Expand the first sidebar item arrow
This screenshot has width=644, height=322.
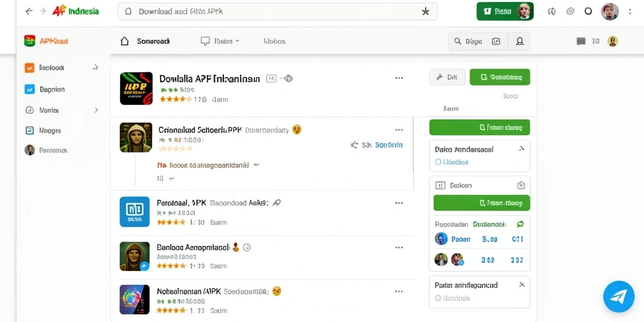[96, 67]
